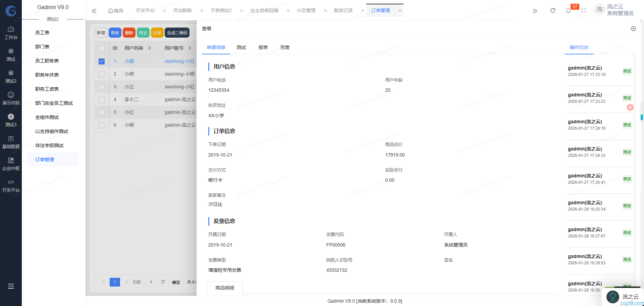Collapse the tab bar with the left chevron

[x=94, y=10]
